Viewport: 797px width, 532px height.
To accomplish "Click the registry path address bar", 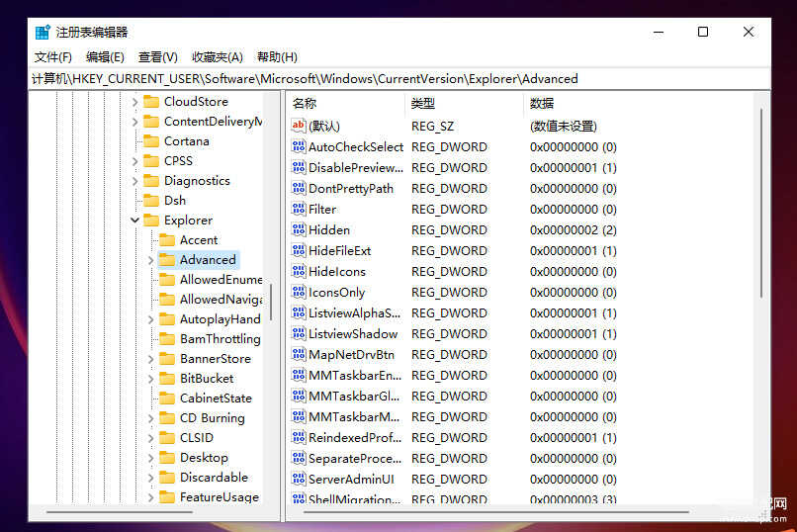I will [x=399, y=79].
